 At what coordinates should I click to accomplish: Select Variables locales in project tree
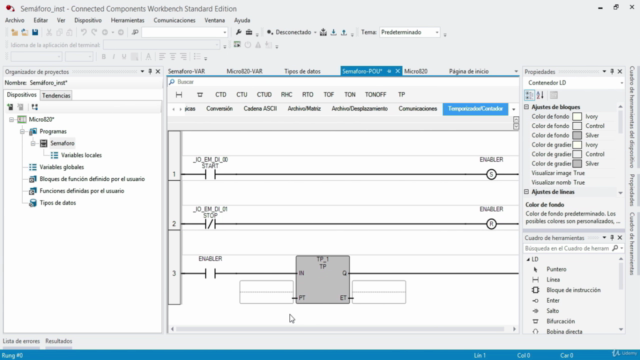point(81,155)
